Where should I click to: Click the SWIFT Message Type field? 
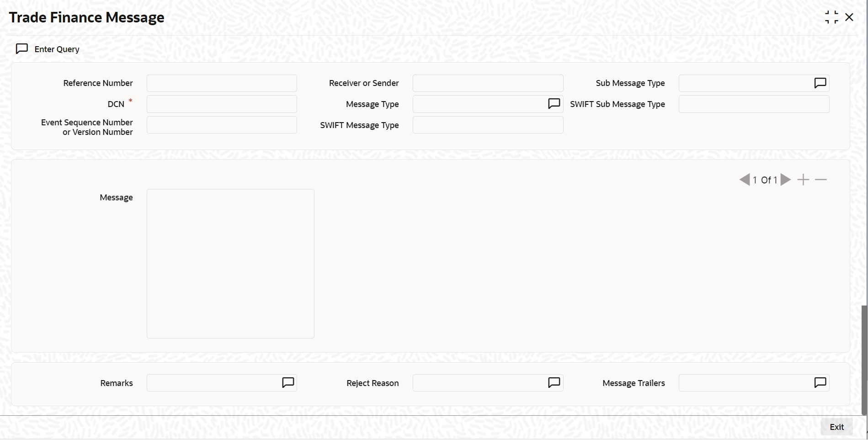tap(487, 125)
